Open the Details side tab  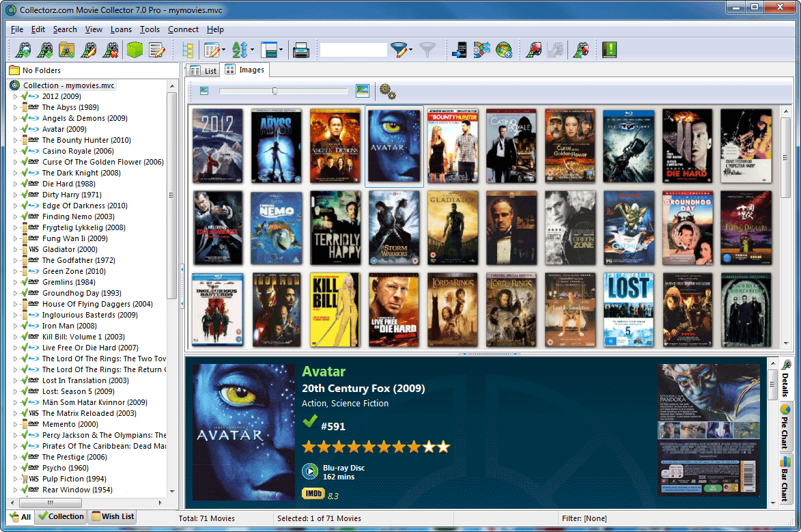click(x=785, y=379)
